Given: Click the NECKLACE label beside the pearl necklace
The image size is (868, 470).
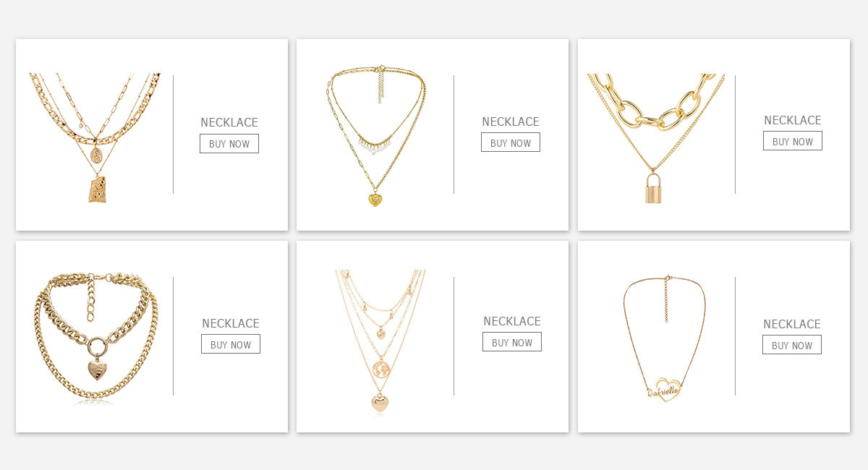Looking at the screenshot, I should pos(511,121).
